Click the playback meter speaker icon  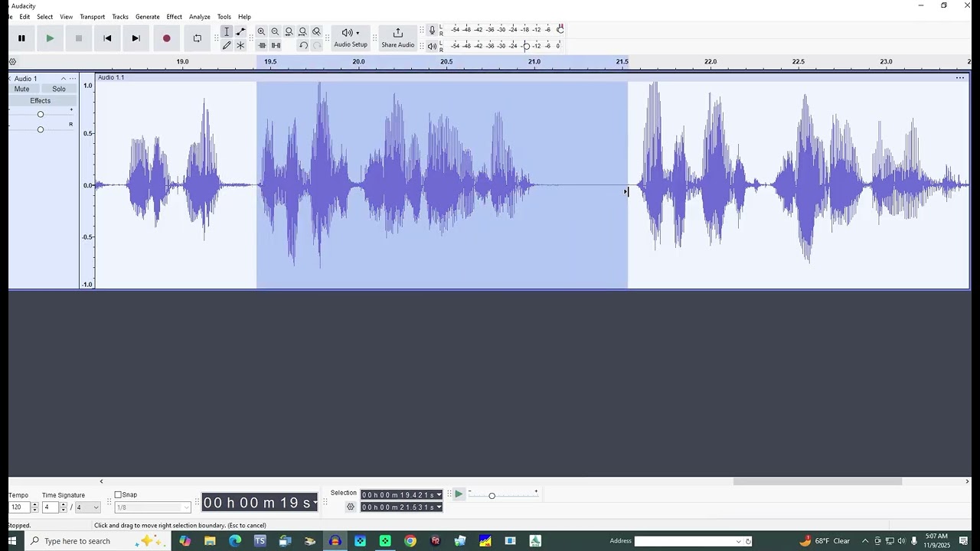pos(432,46)
